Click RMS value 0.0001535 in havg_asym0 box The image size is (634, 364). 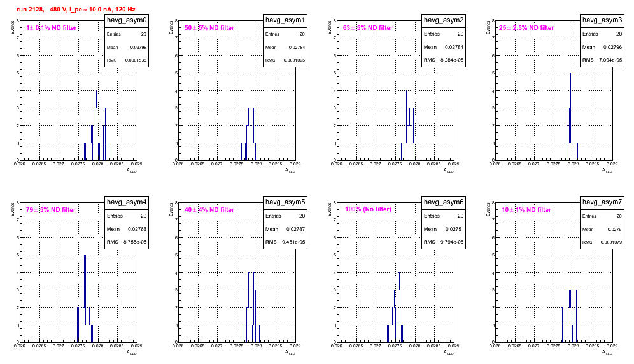point(136,60)
